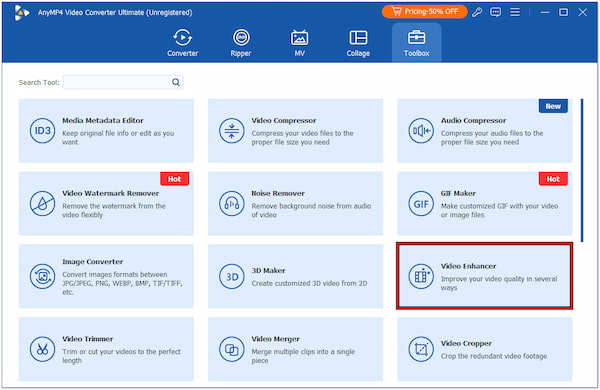
Task: Click the Video Watermark Remover droplet icon
Action: click(x=42, y=204)
